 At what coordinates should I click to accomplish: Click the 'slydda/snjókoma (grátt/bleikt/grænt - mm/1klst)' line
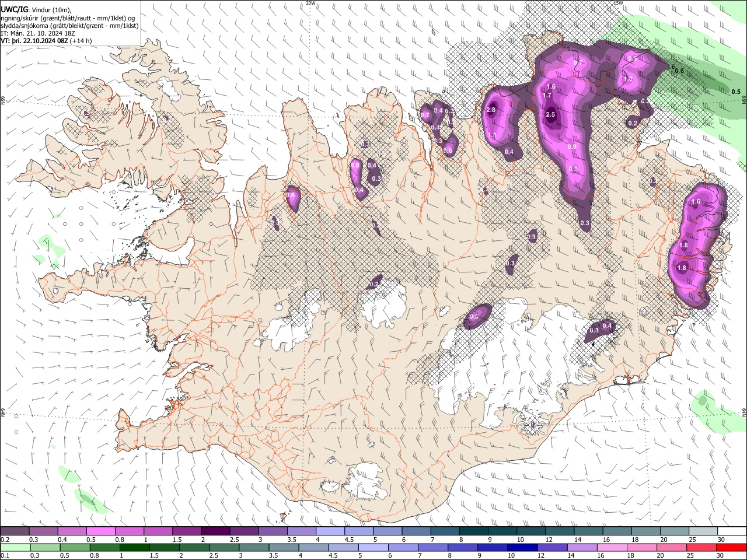(x=69, y=26)
